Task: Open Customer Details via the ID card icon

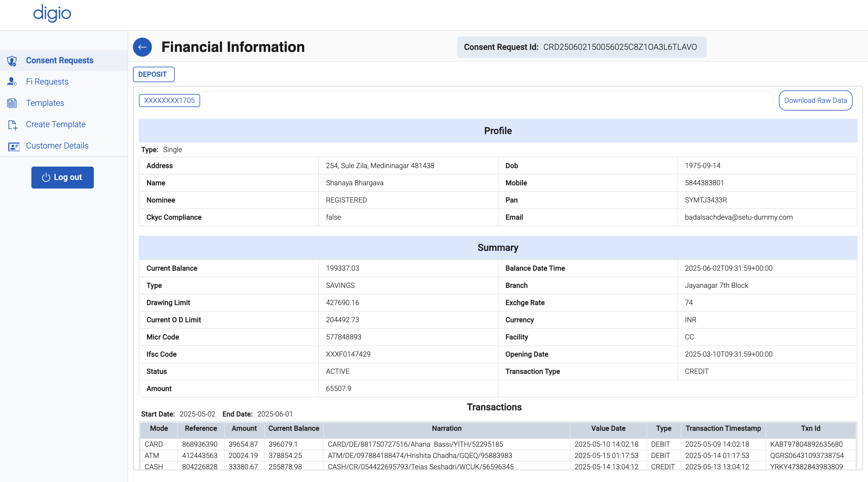Action: tap(14, 146)
